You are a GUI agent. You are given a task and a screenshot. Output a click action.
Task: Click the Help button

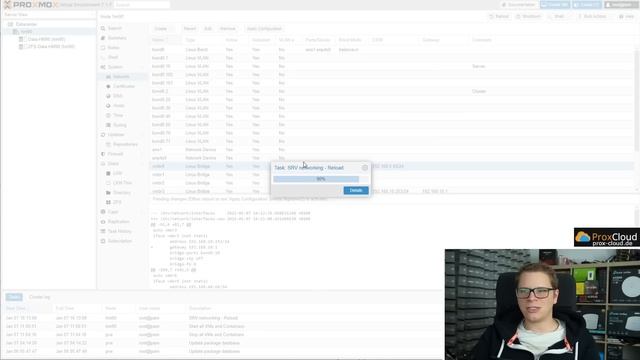tap(627, 16)
